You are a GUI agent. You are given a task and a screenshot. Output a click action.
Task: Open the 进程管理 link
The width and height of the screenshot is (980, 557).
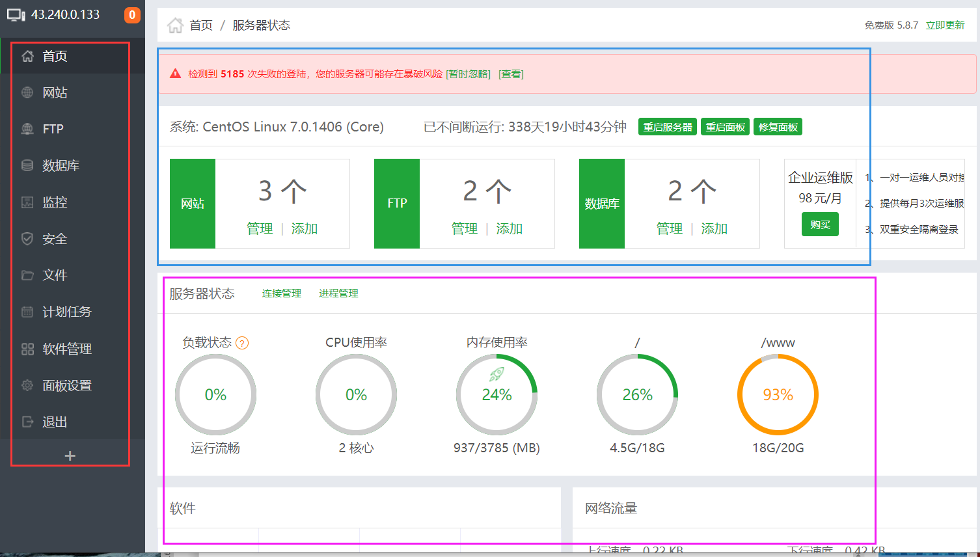click(338, 293)
